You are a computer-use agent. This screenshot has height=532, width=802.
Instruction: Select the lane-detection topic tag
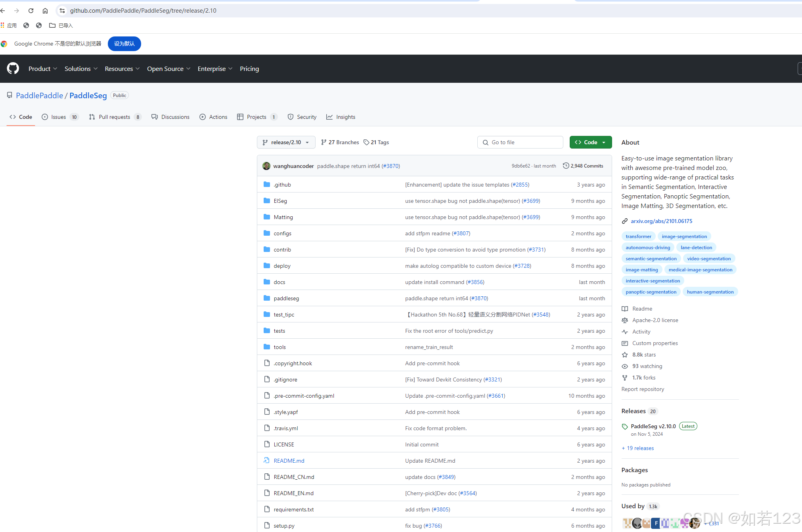click(x=696, y=248)
